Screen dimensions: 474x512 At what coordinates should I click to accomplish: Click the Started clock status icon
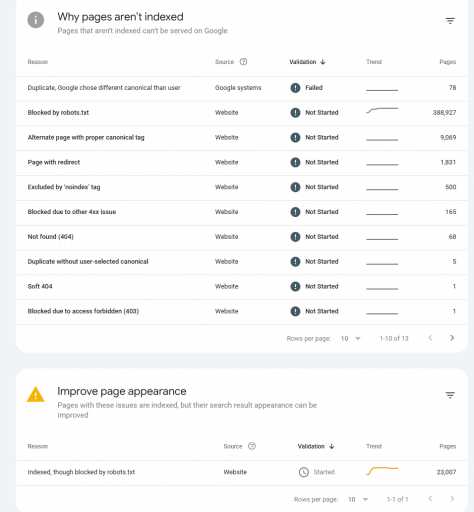tap(304, 472)
